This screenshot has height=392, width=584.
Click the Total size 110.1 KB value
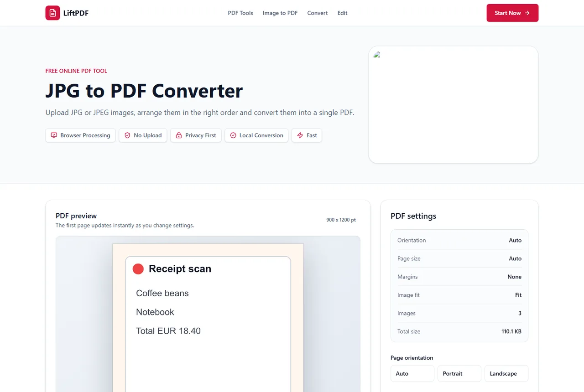click(x=511, y=331)
